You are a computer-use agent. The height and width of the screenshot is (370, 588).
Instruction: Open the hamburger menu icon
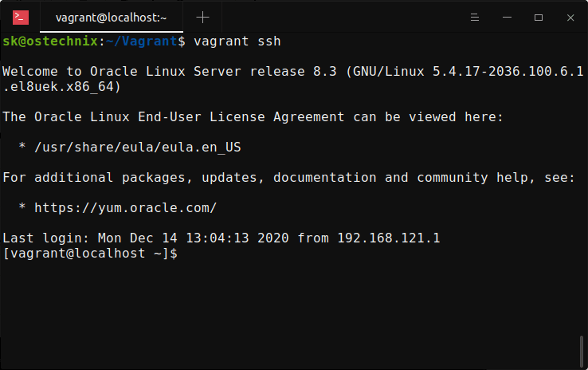pyautogui.click(x=475, y=18)
